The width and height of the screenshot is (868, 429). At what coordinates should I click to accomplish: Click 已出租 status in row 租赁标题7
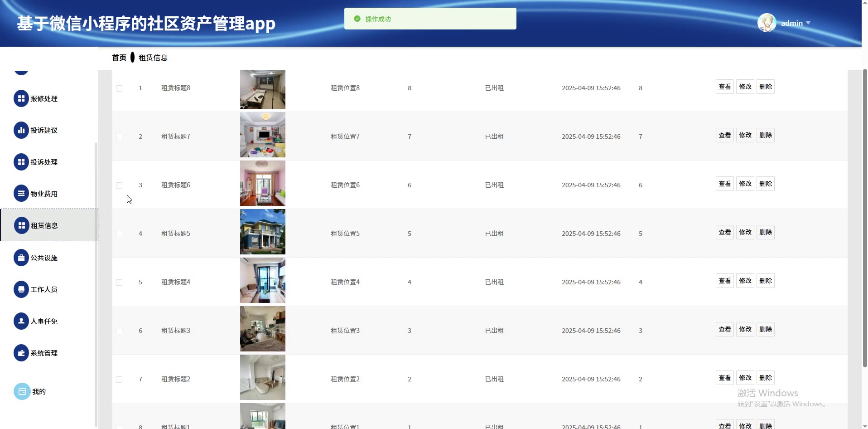494,136
